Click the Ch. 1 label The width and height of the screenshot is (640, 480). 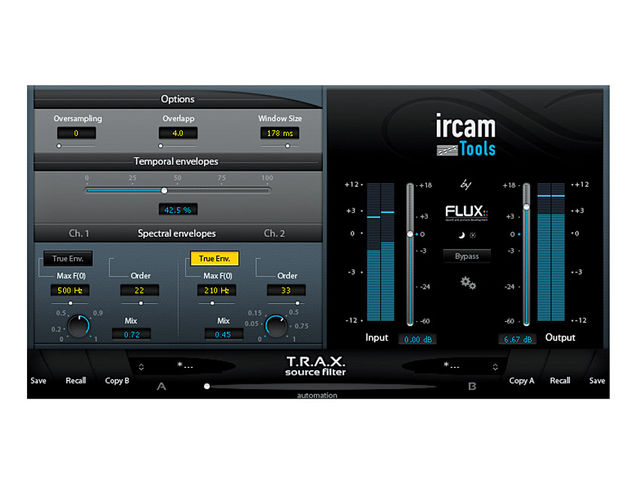point(78,233)
